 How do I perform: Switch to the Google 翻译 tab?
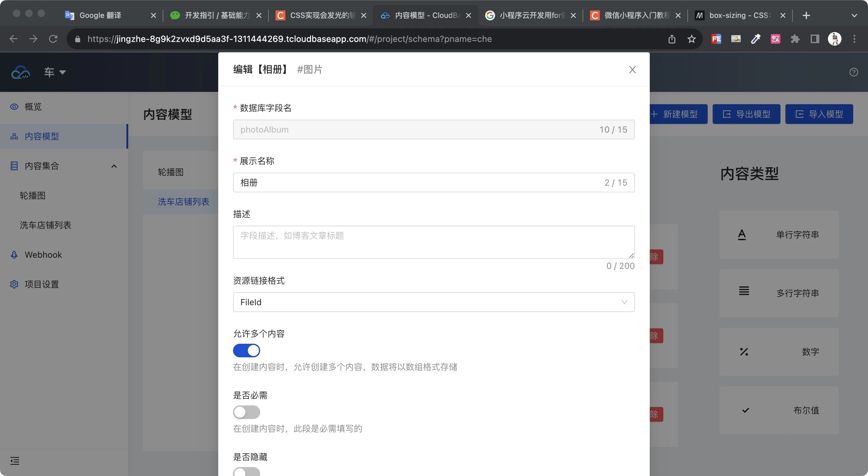point(100,15)
